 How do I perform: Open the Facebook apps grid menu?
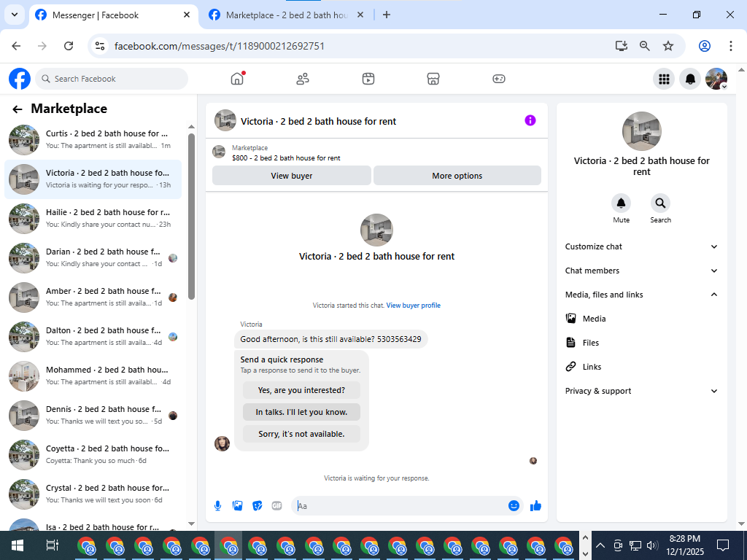pyautogui.click(x=664, y=79)
